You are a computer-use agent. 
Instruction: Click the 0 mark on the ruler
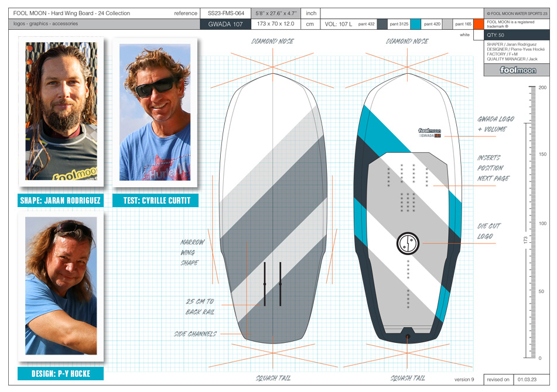(540, 358)
